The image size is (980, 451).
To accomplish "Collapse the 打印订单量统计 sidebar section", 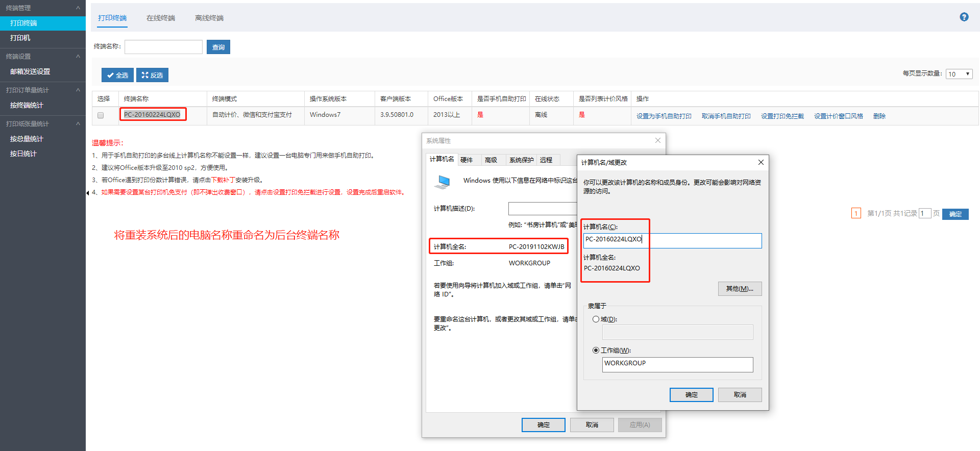I will coord(78,90).
